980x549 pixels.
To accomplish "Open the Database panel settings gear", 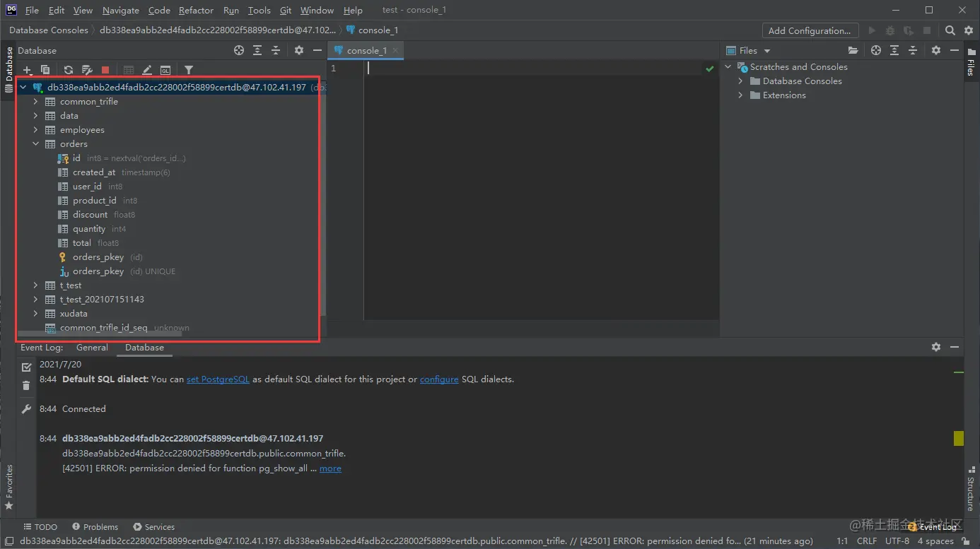I will click(x=299, y=50).
